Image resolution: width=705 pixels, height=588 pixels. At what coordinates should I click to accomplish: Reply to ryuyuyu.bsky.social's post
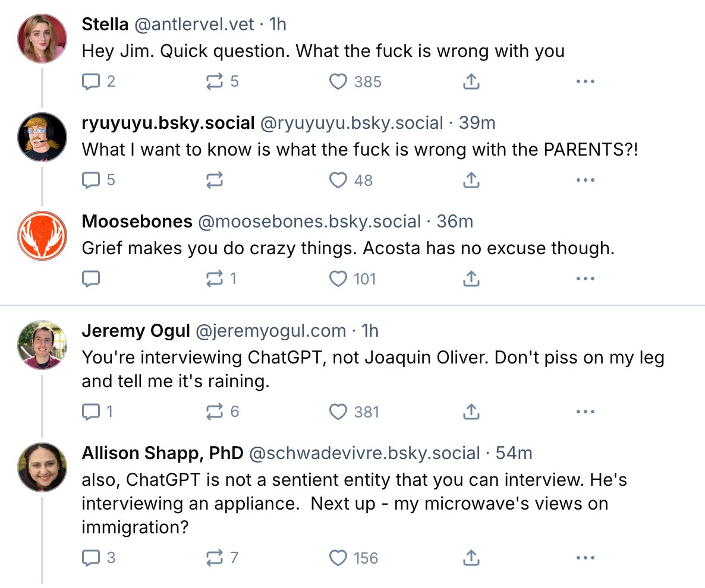click(90, 179)
